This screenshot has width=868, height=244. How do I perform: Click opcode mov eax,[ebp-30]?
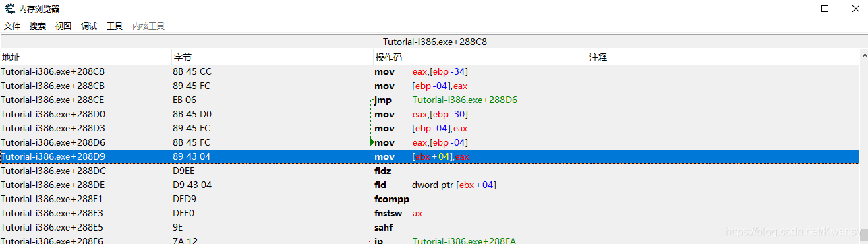pos(421,114)
